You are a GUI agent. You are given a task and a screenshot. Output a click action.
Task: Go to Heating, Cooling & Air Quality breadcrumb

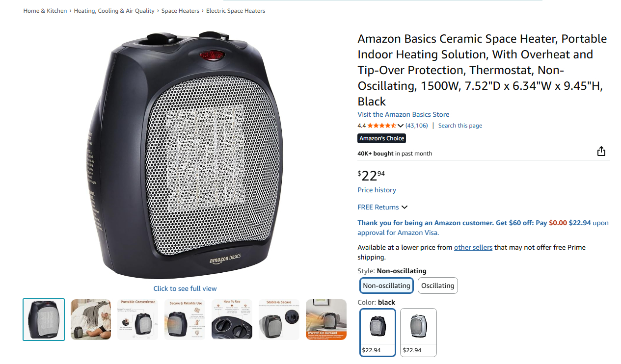[x=114, y=11]
